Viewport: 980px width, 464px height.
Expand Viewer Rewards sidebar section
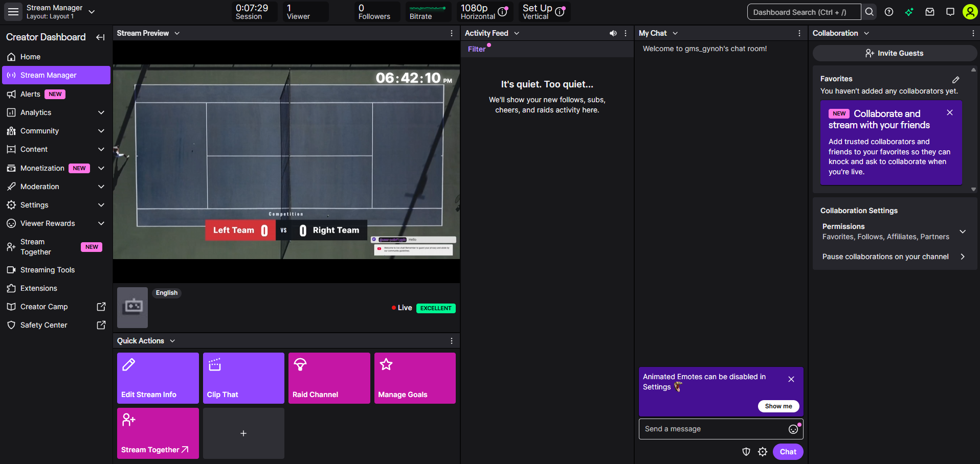[x=101, y=223]
